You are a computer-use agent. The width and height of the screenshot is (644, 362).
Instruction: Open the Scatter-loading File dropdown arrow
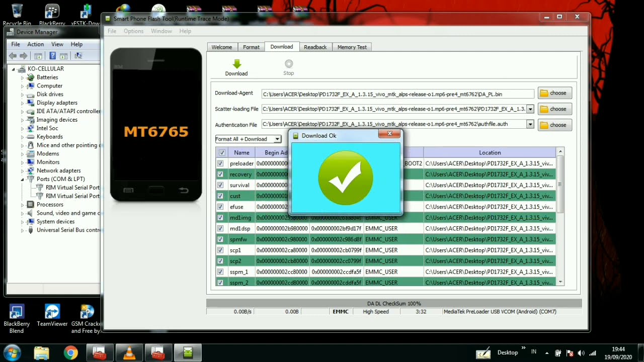[x=530, y=109]
